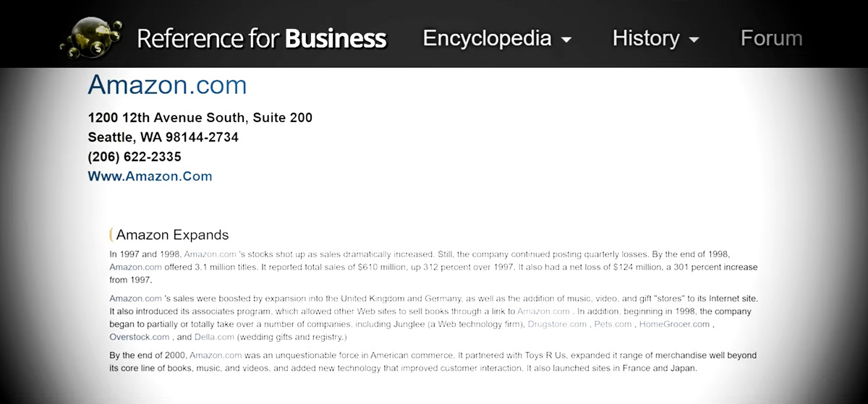Click Amazon.com link before "offered 3.1 million titles"

click(135, 267)
